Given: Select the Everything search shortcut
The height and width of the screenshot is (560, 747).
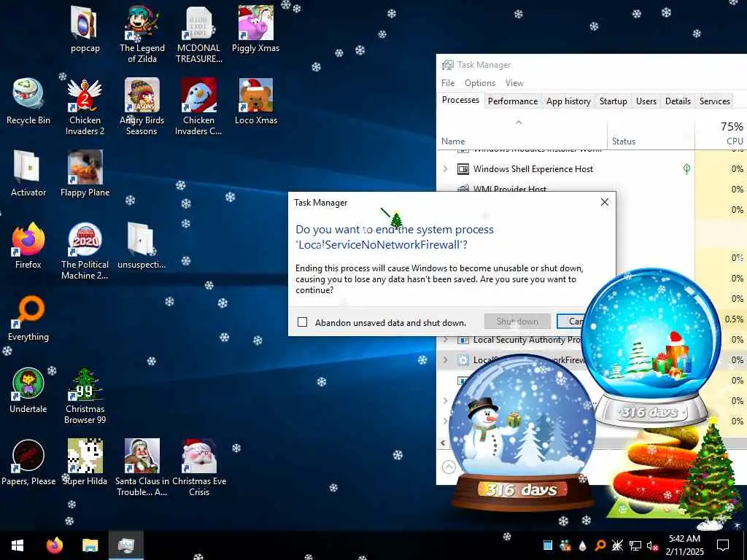Looking at the screenshot, I should click(x=28, y=318).
